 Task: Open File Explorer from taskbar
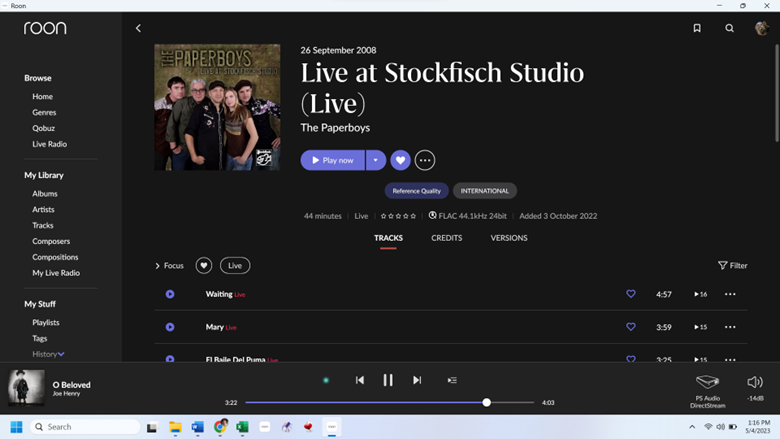tap(175, 427)
